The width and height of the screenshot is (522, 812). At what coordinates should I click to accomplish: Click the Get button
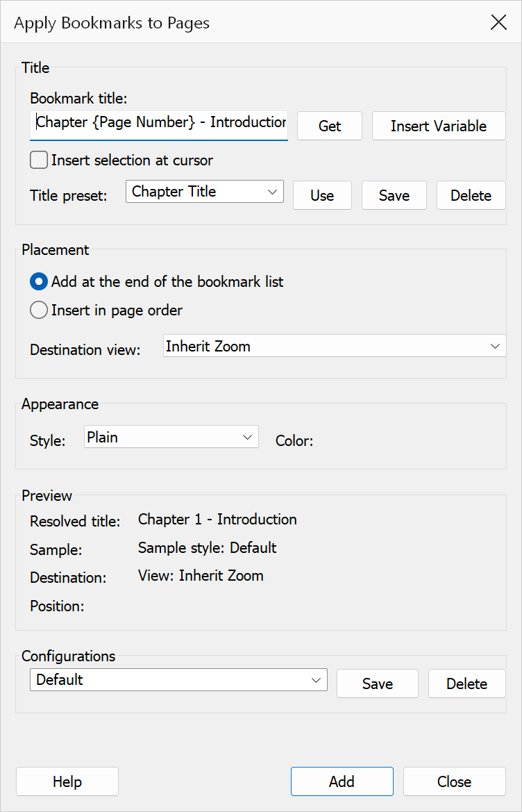[330, 126]
